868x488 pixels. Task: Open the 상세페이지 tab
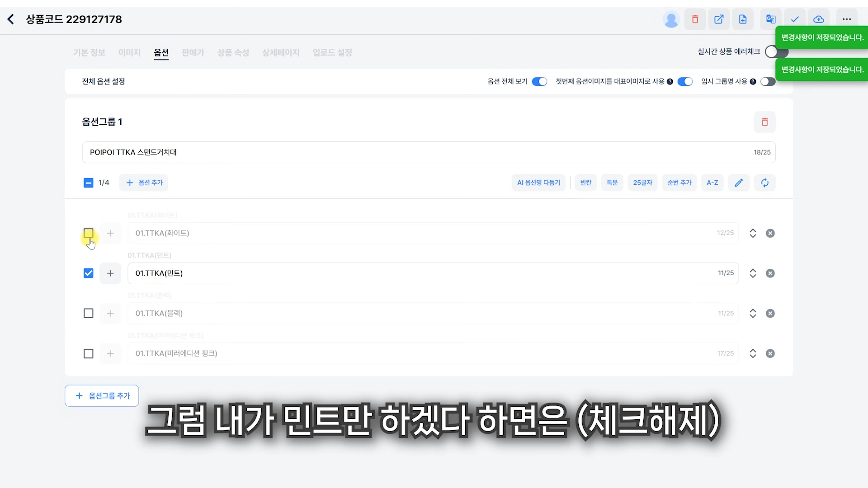coord(280,52)
